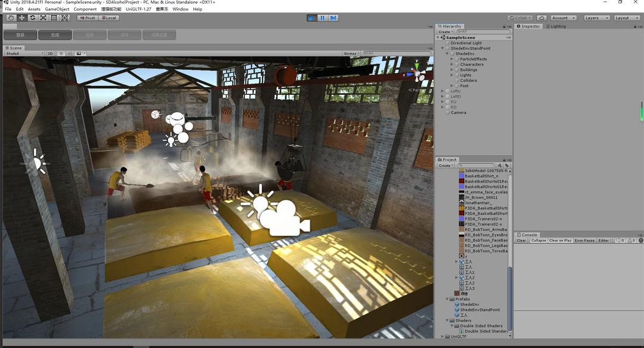
Task: Click the Step frame button
Action: click(x=333, y=18)
